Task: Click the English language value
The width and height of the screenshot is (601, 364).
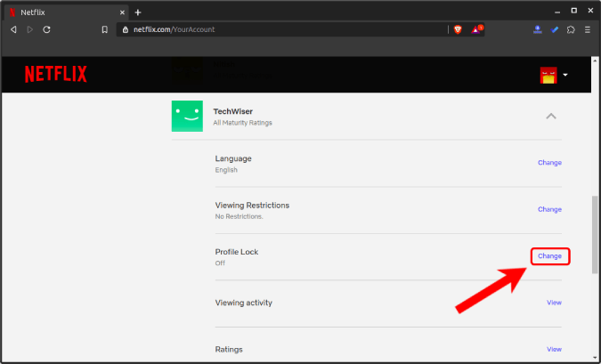Action: (226, 170)
